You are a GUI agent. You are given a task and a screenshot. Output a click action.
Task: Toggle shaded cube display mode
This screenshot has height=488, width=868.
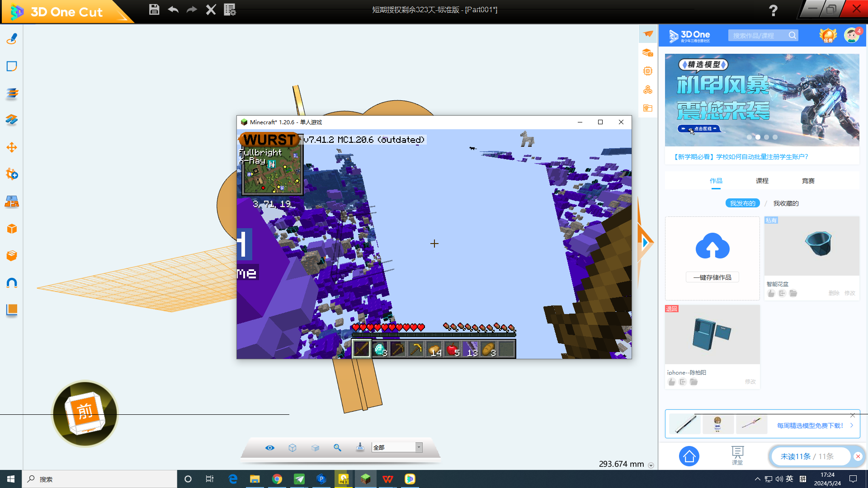pyautogui.click(x=315, y=448)
